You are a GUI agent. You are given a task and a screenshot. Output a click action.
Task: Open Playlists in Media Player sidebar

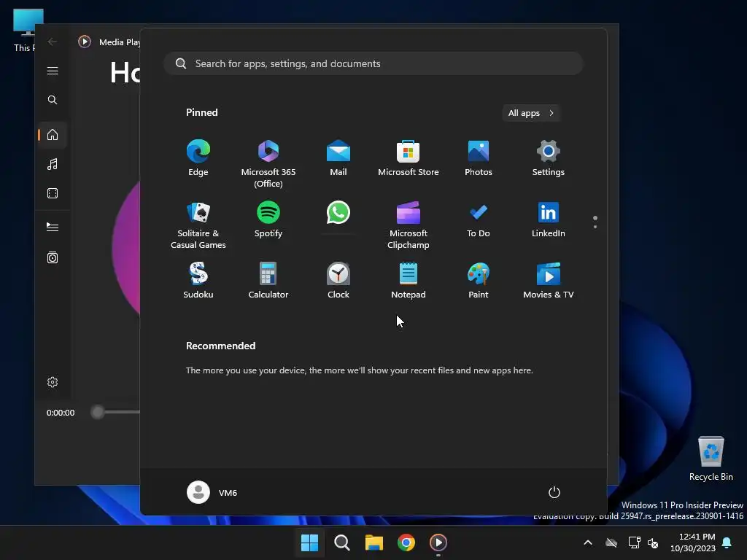coord(53,257)
